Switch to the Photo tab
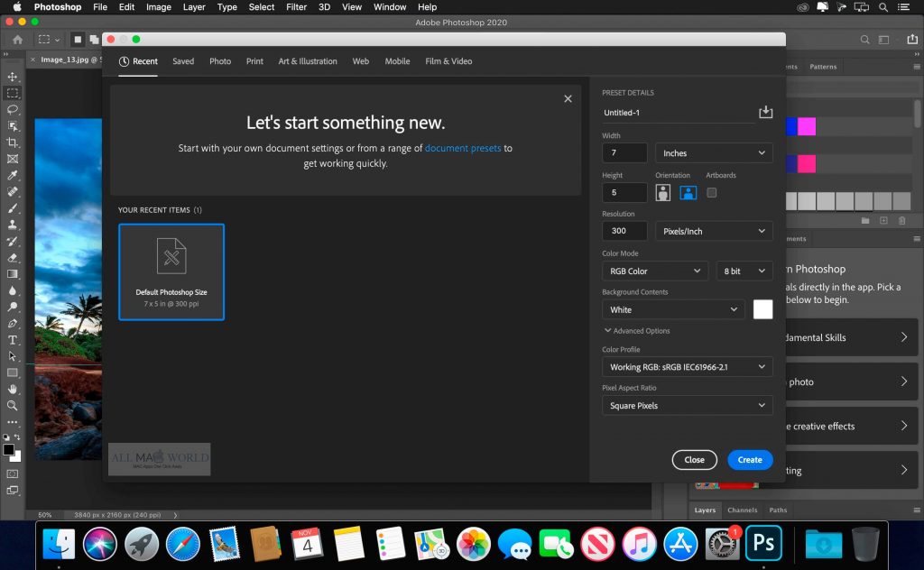924x570 pixels. (220, 61)
